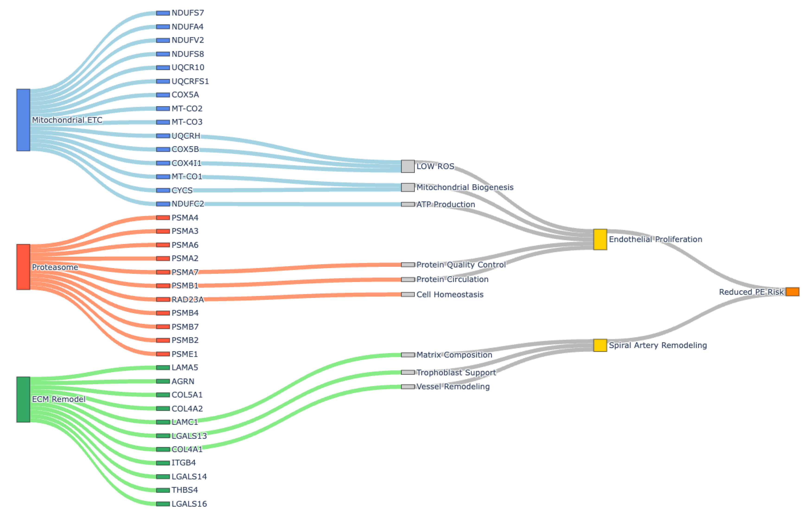Click the LGALS13 gene node
This screenshot has height=519, width=812.
tap(163, 436)
